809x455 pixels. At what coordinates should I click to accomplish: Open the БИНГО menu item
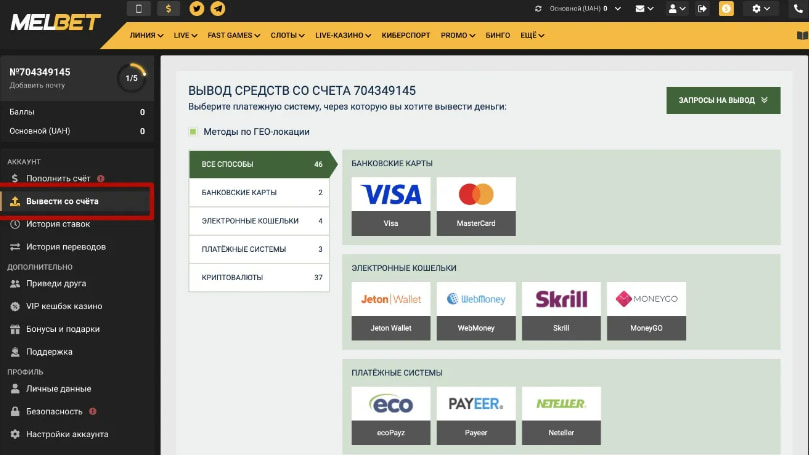[497, 35]
